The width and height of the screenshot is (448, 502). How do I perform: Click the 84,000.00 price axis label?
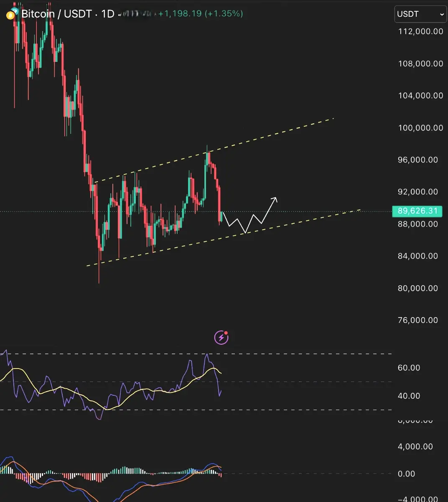pyautogui.click(x=418, y=256)
